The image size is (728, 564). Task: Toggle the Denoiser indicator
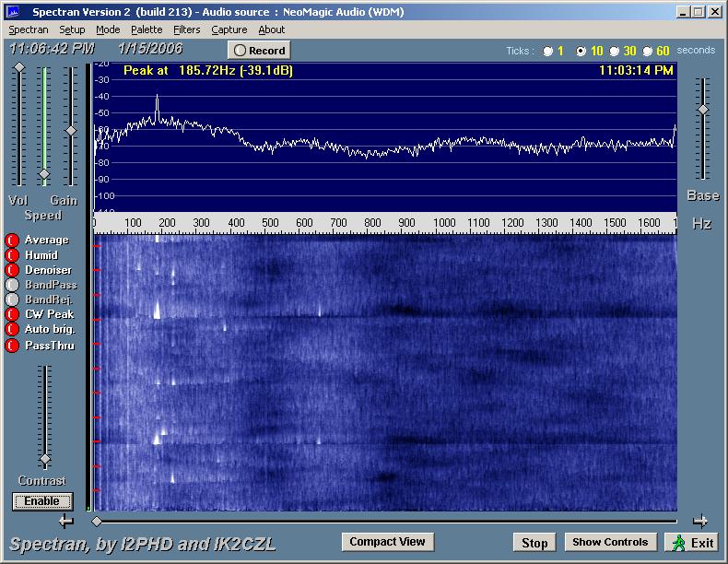click(12, 270)
